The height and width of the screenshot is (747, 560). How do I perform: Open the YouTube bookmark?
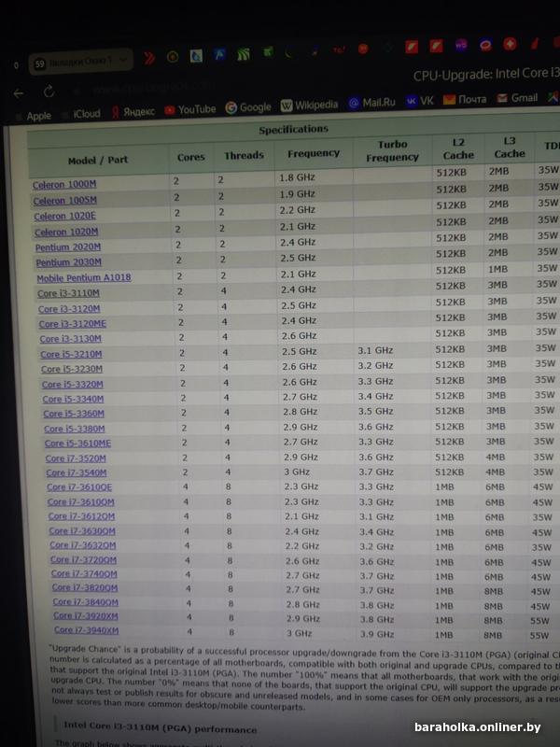[x=190, y=110]
